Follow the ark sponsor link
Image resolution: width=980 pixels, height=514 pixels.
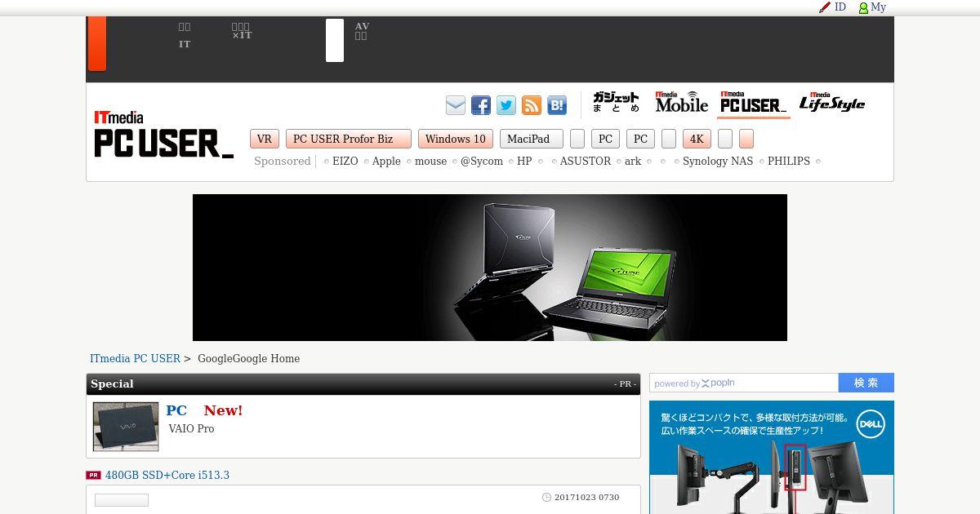click(633, 162)
